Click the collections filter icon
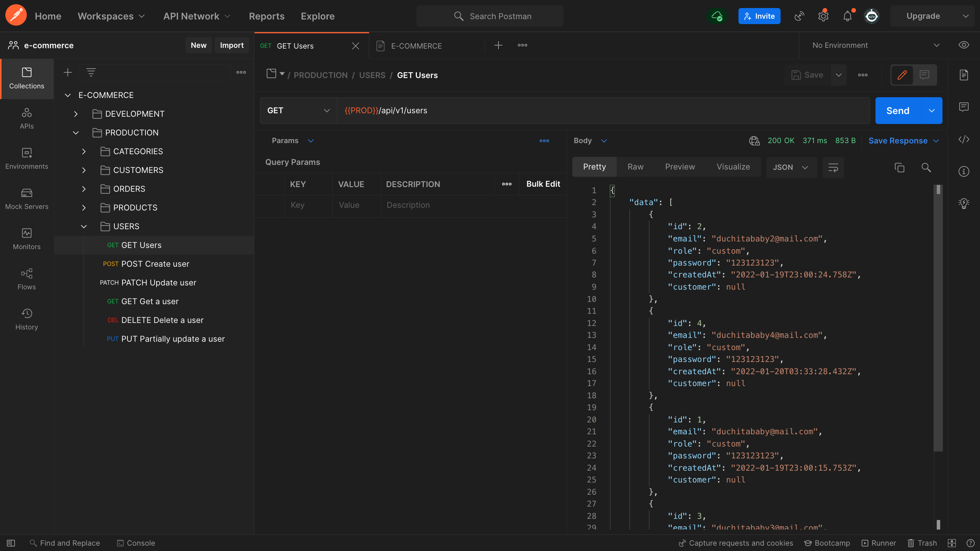Image resolution: width=980 pixels, height=551 pixels. (91, 72)
